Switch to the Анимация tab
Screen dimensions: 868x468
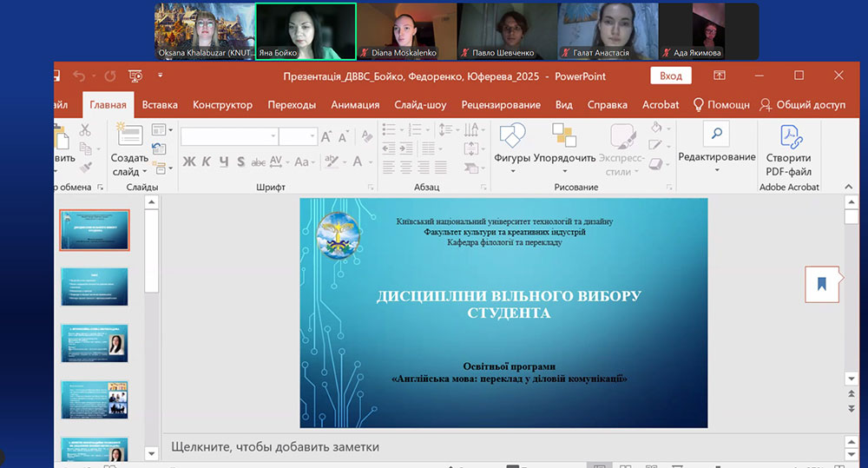[x=355, y=105]
